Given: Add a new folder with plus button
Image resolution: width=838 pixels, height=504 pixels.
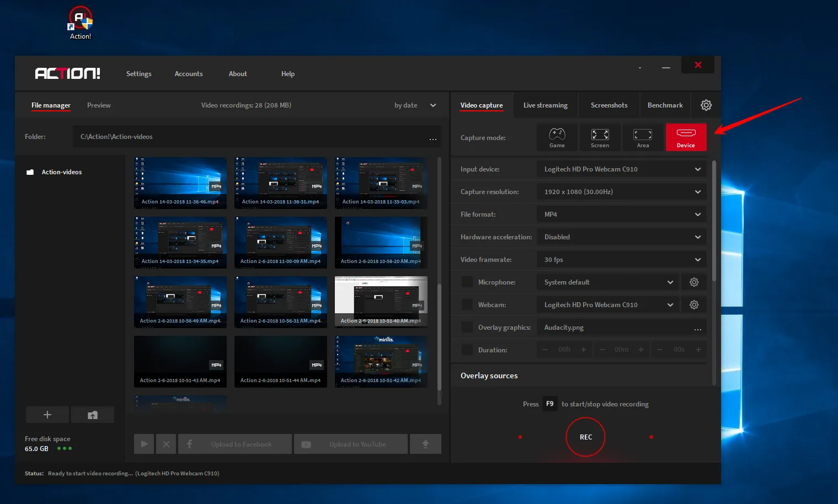Looking at the screenshot, I should click(47, 415).
